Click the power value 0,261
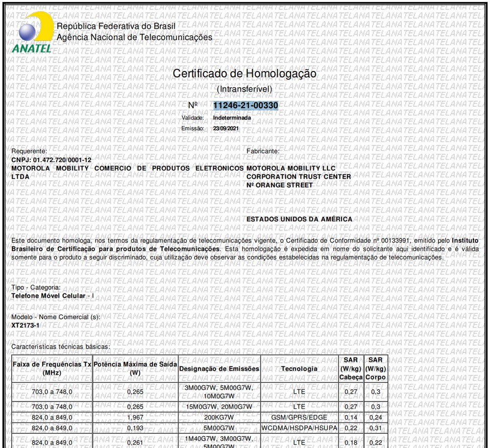The width and height of the screenshot is (490, 448). tap(135, 443)
